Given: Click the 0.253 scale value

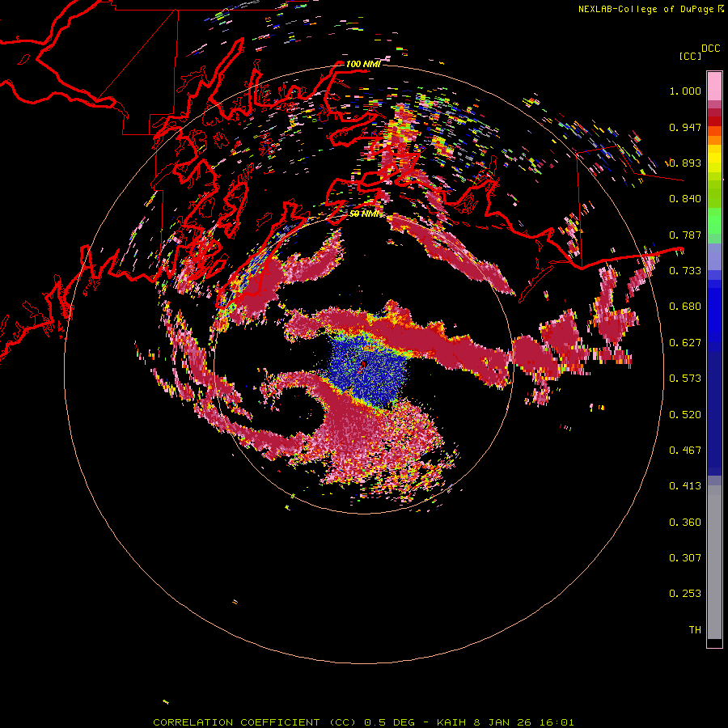Looking at the screenshot, I should 685,594.
